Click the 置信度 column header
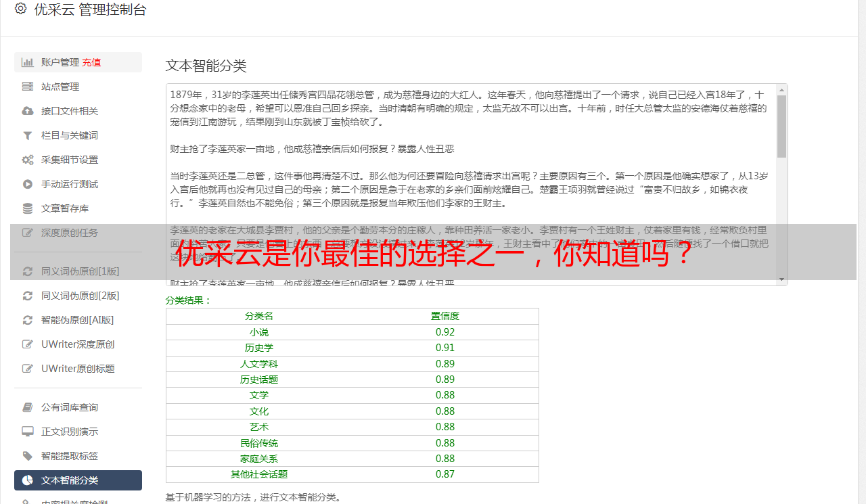The width and height of the screenshot is (866, 504). click(x=445, y=316)
